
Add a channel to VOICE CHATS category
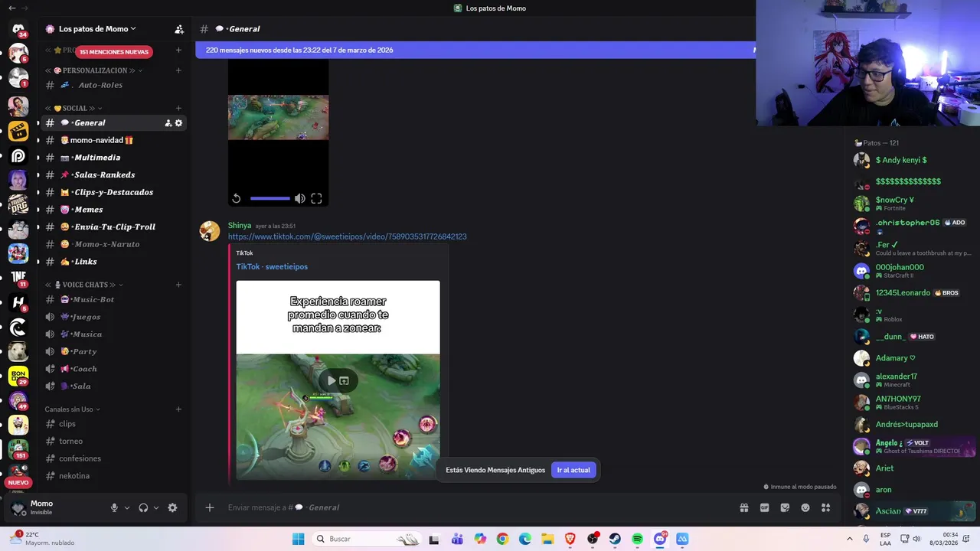(178, 285)
